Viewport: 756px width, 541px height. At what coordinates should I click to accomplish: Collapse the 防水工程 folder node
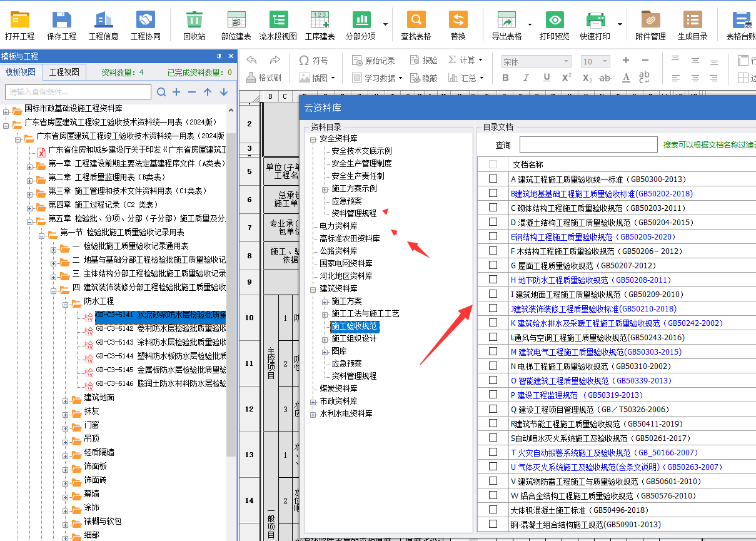click(x=67, y=301)
